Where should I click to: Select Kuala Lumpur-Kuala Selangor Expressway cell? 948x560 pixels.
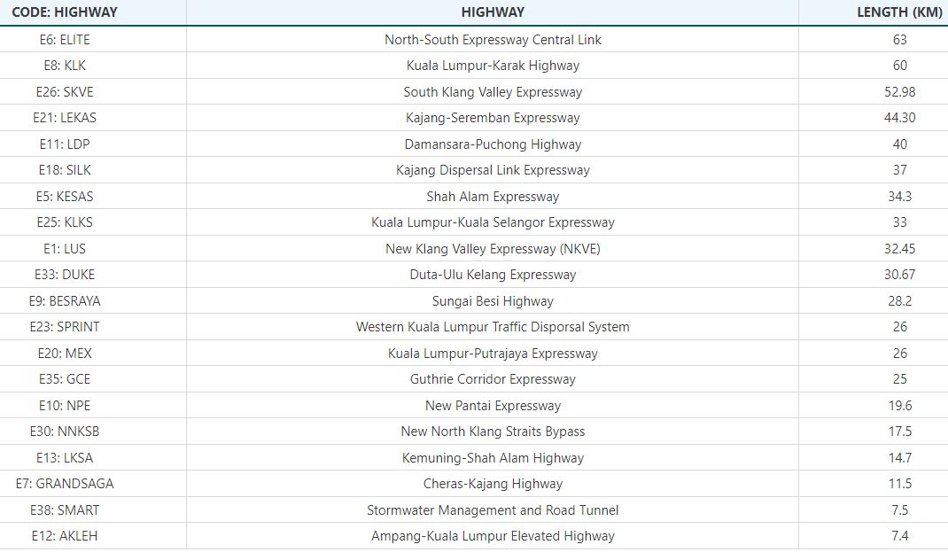493,222
